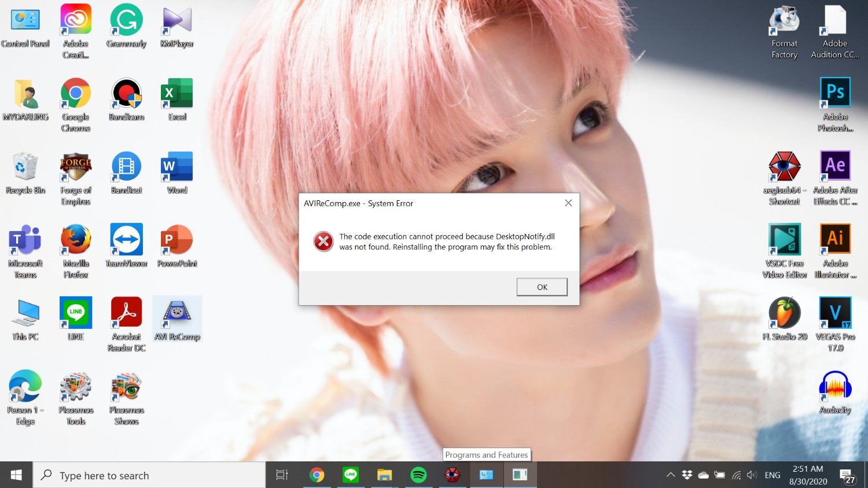868x488 pixels.
Task: Select the Person 1 - Edge icon
Action: coord(25,398)
